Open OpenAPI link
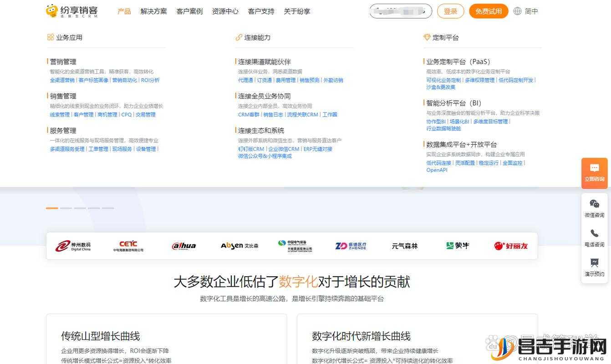 point(437,170)
